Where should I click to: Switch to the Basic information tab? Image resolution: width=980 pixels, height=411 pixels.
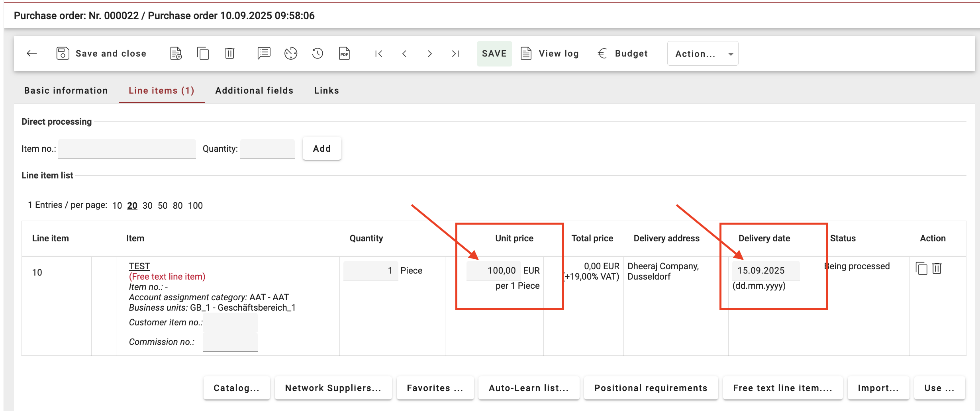pos(66,90)
